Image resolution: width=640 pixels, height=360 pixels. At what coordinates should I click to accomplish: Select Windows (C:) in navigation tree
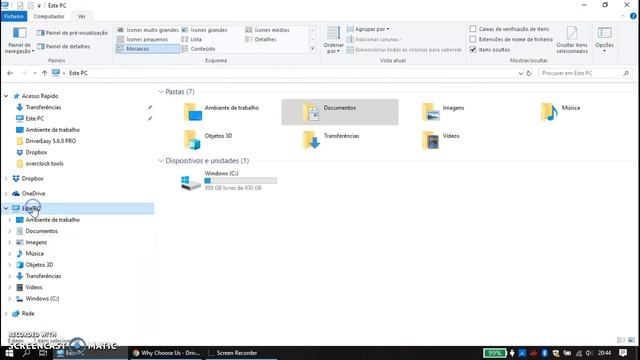42,299
